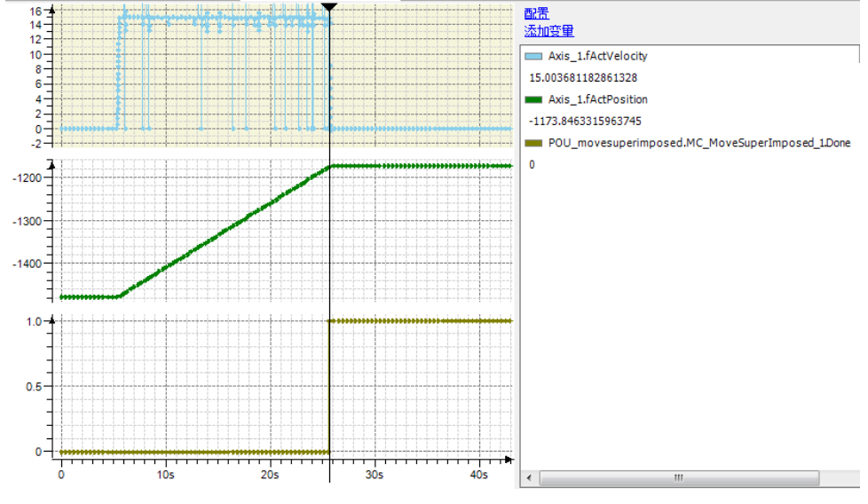Click the 20s label on the time axis
Screen dimensions: 868x504
coord(270,475)
